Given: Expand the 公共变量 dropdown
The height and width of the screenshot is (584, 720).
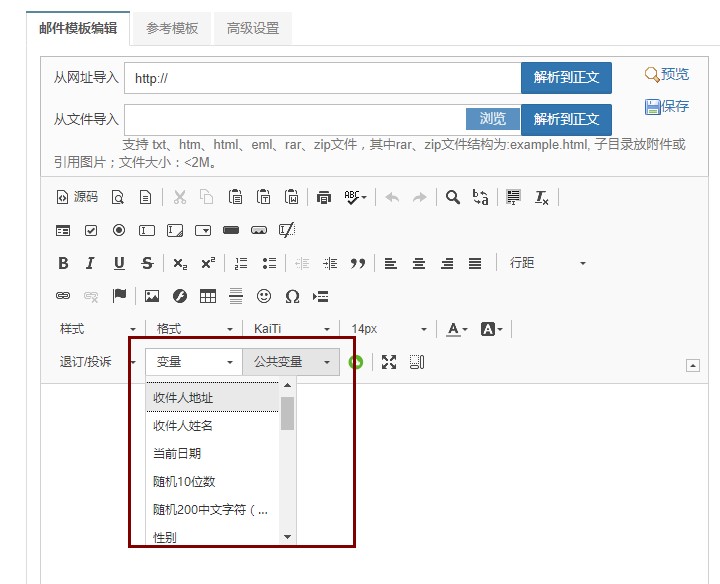Looking at the screenshot, I should [x=291, y=362].
